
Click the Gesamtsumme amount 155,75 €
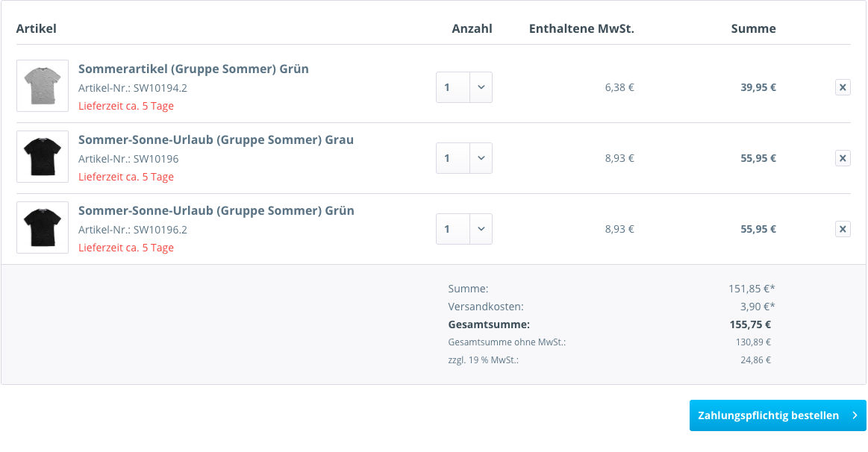750,324
